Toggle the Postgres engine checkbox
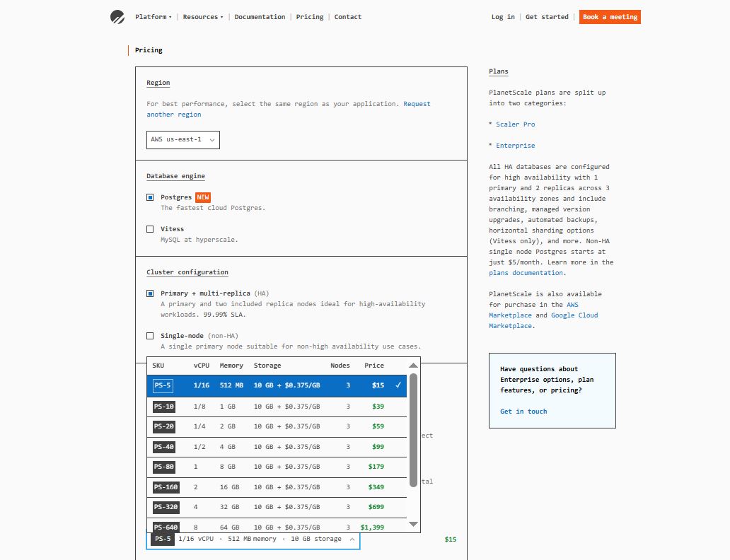730x560 pixels. [150, 197]
